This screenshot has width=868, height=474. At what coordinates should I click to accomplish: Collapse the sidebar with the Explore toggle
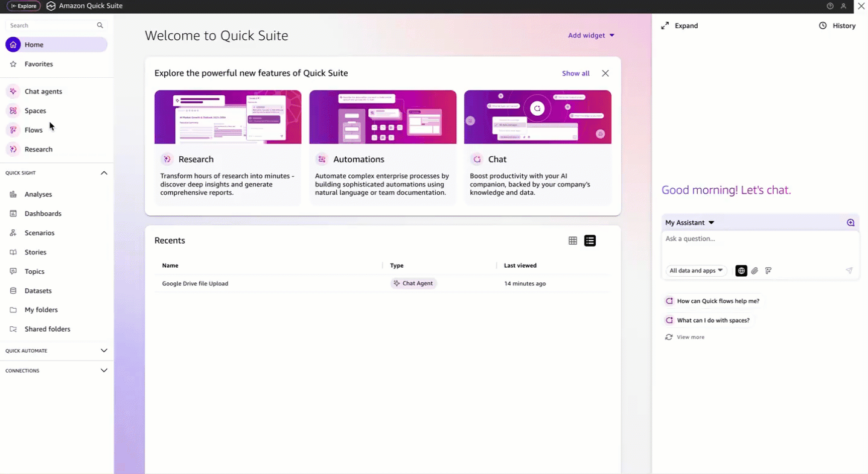tap(24, 6)
